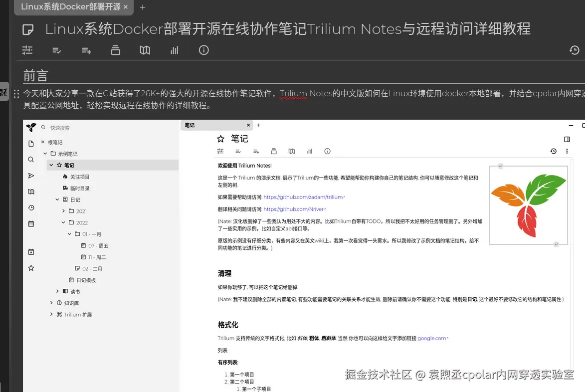The height and width of the screenshot is (392, 585).
Task: Collapse the 笔记 tree node
Action: pos(51,165)
